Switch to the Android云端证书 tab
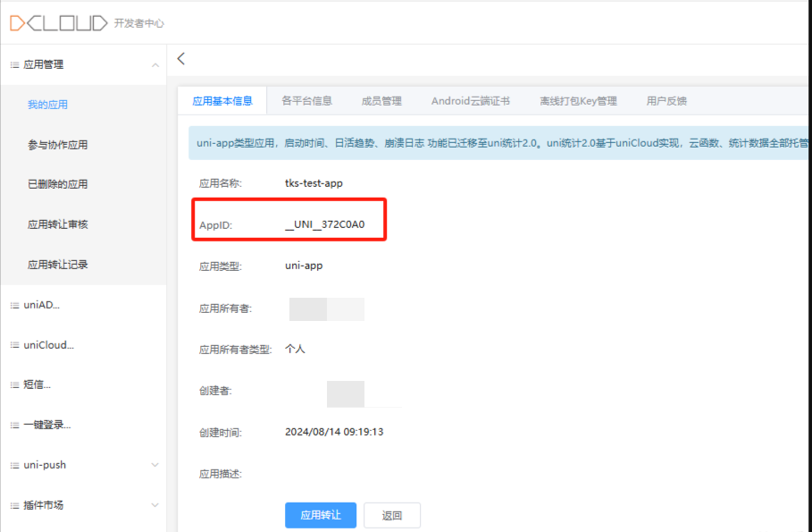Viewport: 812px width, 532px height. pos(471,101)
